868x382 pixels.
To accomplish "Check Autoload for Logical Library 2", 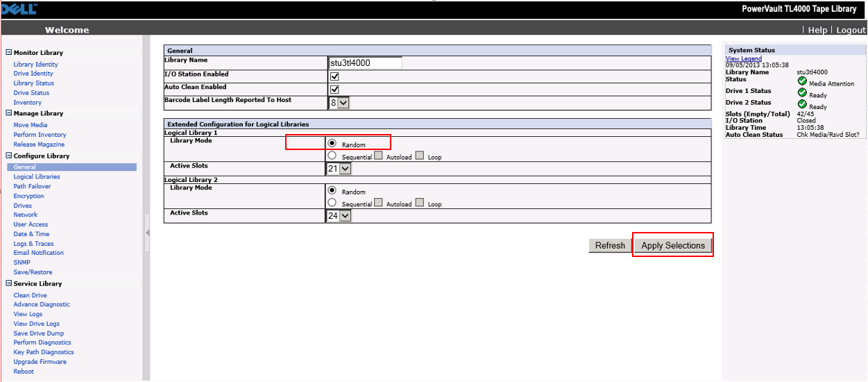I will tap(378, 203).
